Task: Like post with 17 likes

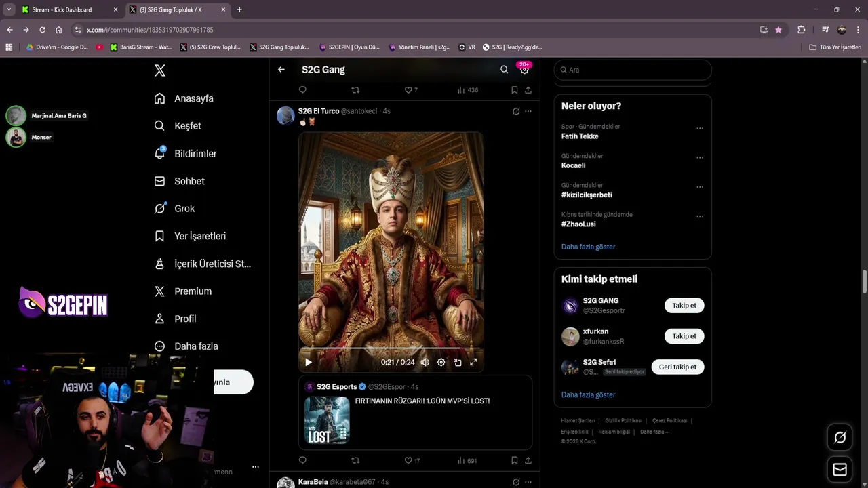Action: (412, 460)
